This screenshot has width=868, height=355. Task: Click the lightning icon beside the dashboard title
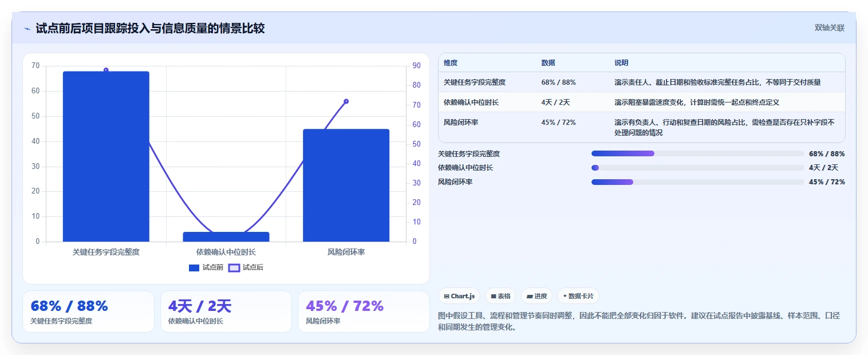(x=27, y=29)
